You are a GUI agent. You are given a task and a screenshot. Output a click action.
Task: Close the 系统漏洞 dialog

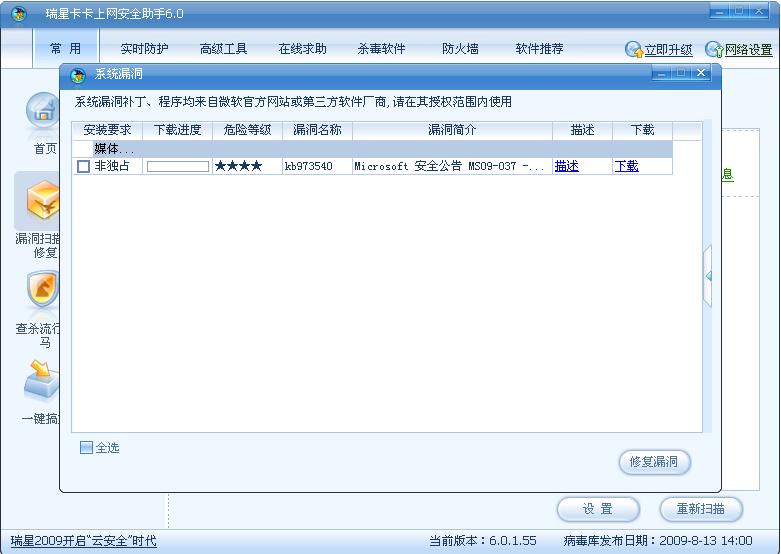[x=701, y=73]
